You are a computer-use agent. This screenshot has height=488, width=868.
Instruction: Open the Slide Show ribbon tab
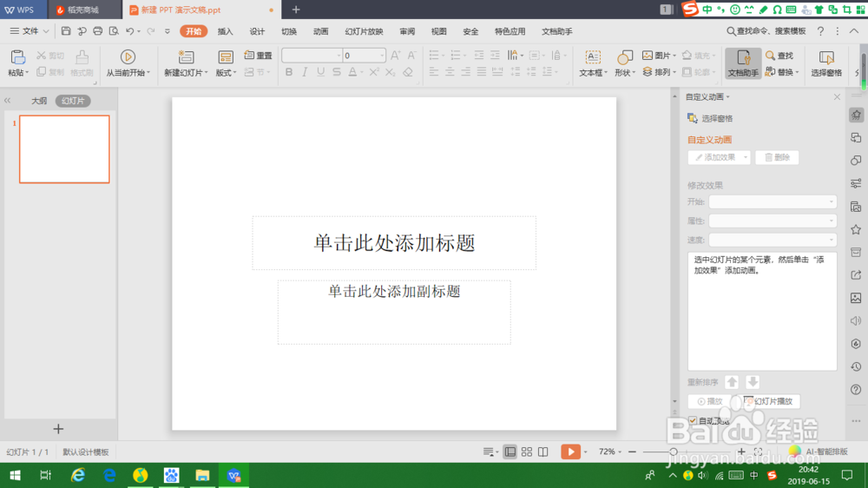pos(364,31)
